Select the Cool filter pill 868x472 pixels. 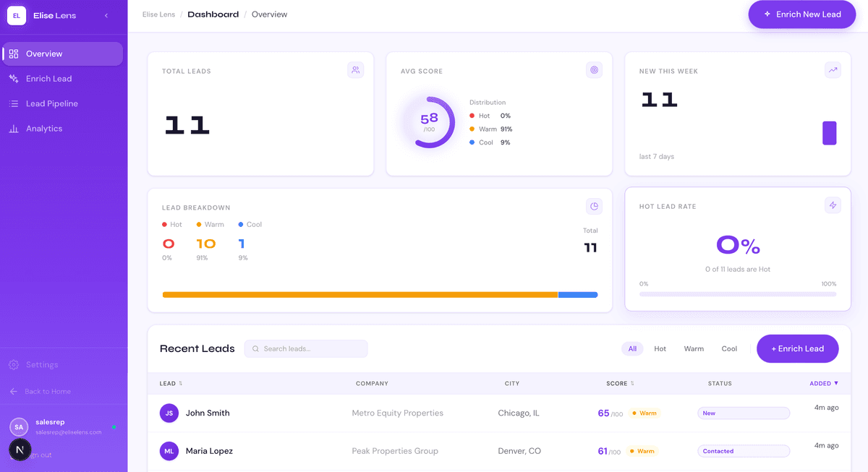coord(729,348)
